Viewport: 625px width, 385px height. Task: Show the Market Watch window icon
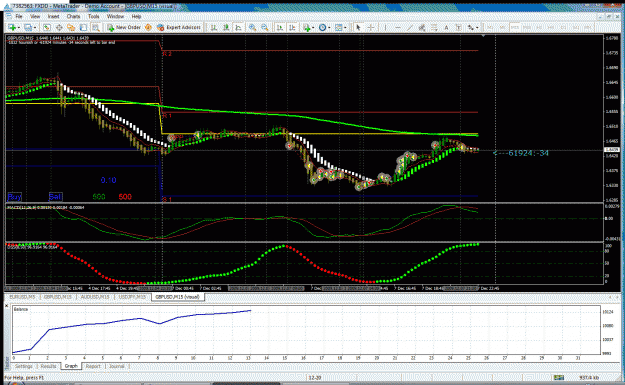click(47, 28)
